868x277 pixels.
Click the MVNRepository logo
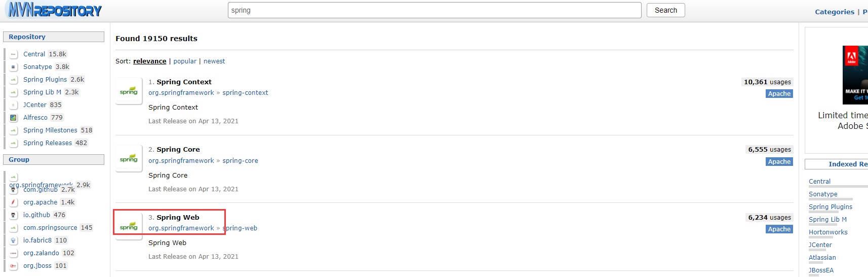(55, 10)
